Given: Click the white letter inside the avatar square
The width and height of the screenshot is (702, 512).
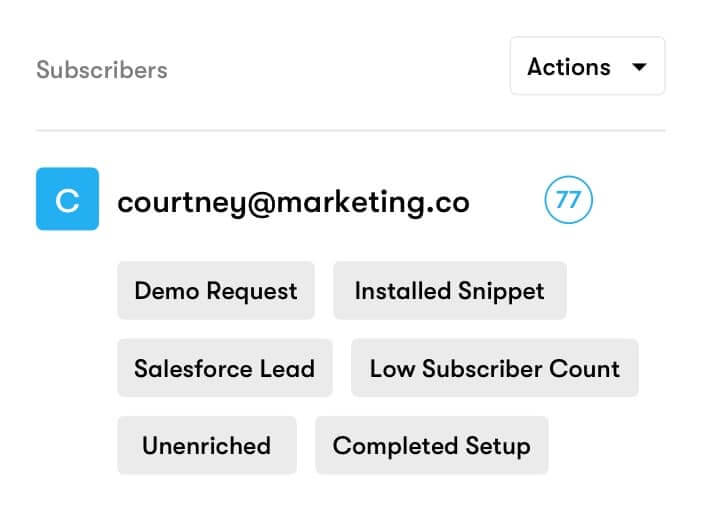Looking at the screenshot, I should (x=67, y=200).
